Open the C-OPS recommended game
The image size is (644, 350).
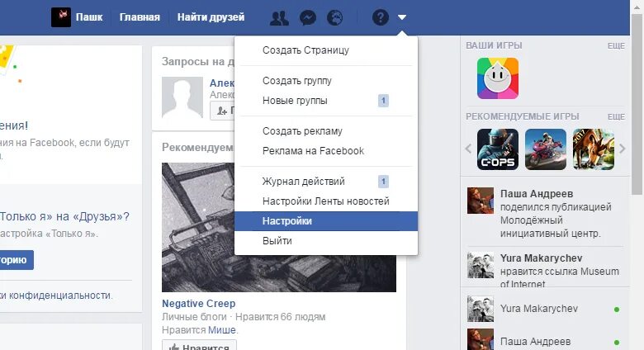498,149
